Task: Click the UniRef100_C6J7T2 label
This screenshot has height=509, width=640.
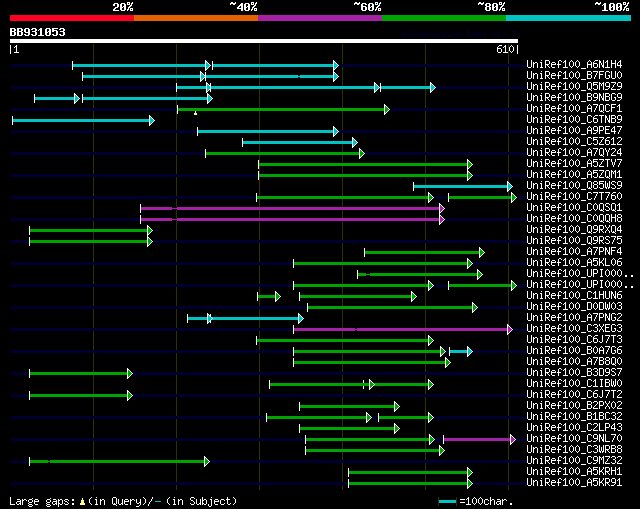Action: 574,395
